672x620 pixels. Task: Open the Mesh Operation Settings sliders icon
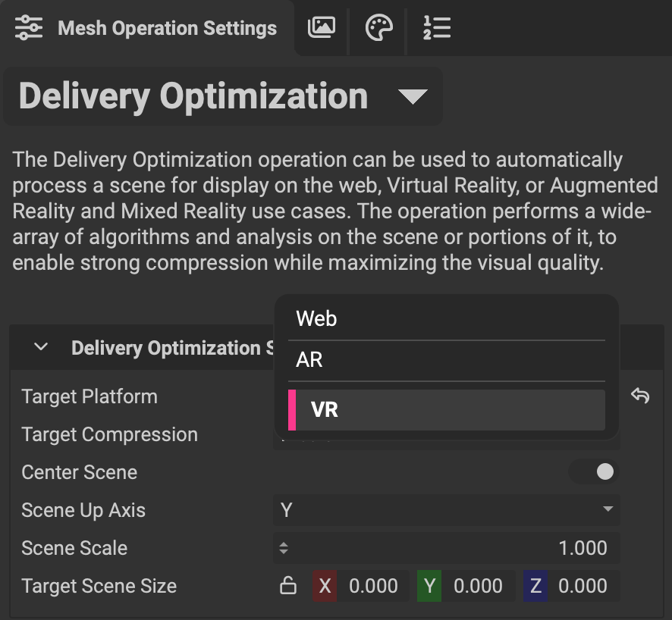click(x=27, y=29)
